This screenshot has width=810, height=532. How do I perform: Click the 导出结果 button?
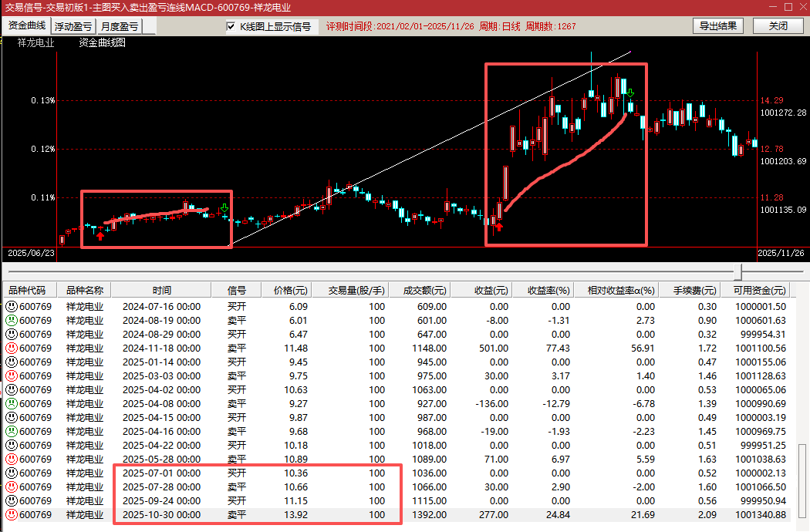[x=718, y=25]
